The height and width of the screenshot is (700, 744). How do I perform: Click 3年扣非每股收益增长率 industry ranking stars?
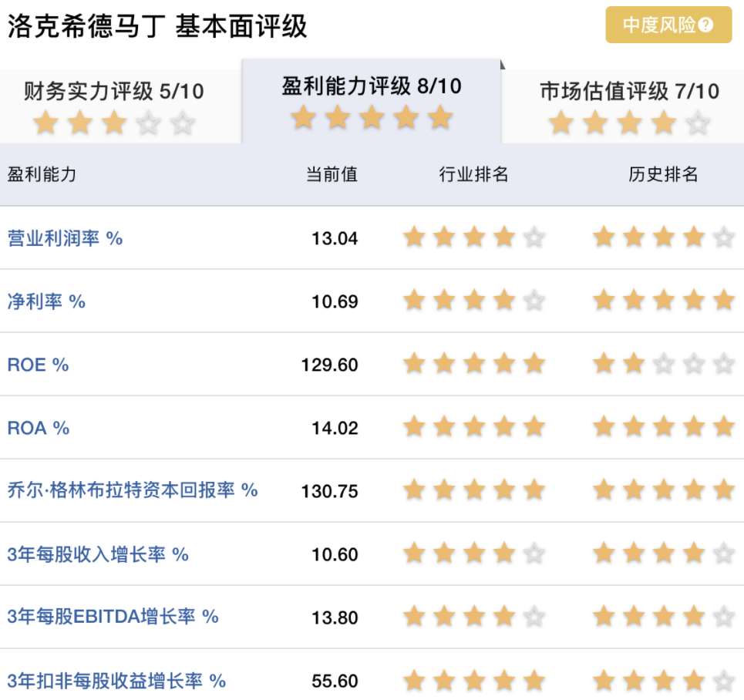pyautogui.click(x=474, y=680)
